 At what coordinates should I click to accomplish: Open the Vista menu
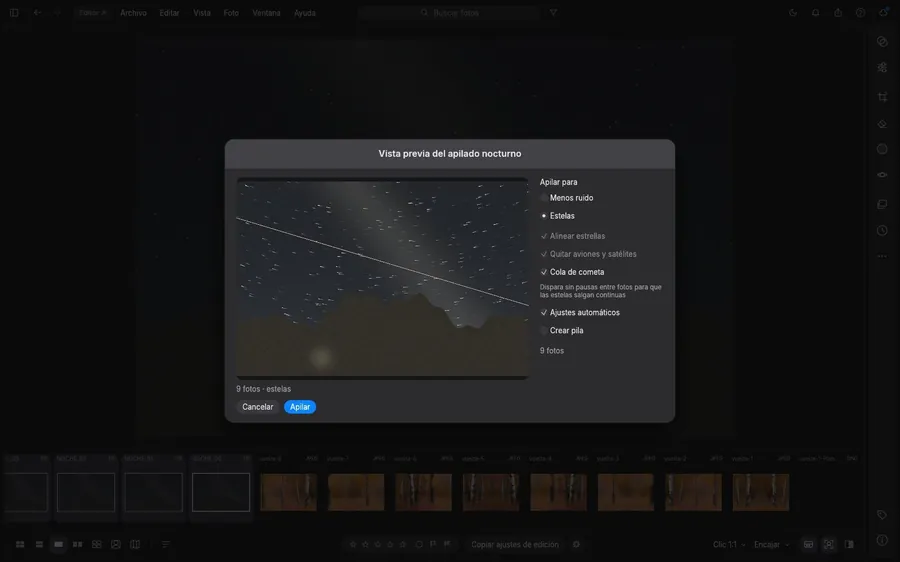pos(201,13)
